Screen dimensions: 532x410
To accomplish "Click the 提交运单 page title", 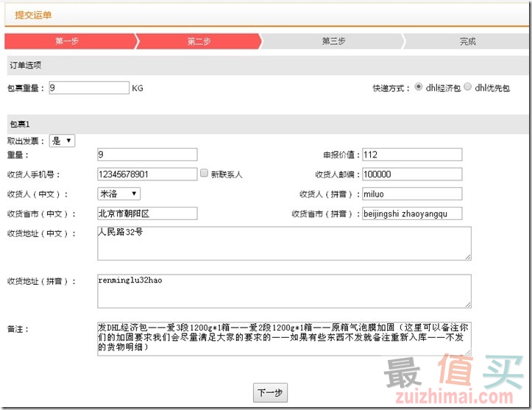I will (x=33, y=15).
